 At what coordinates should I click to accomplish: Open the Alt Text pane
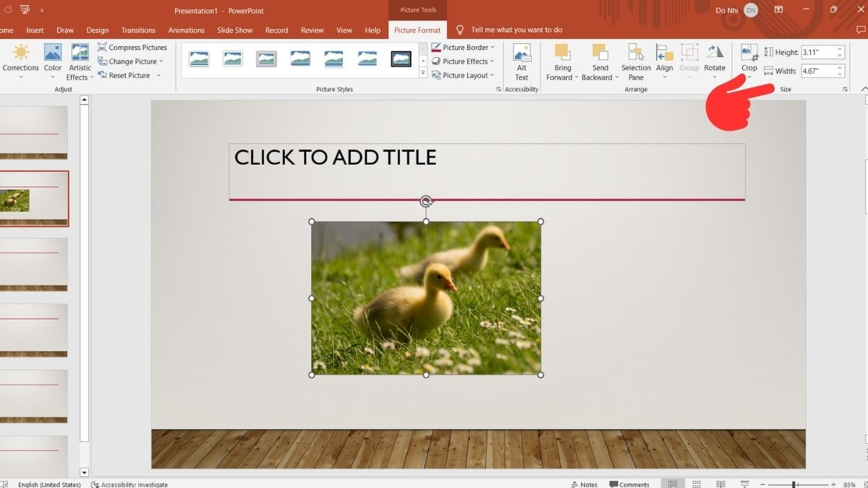522,61
